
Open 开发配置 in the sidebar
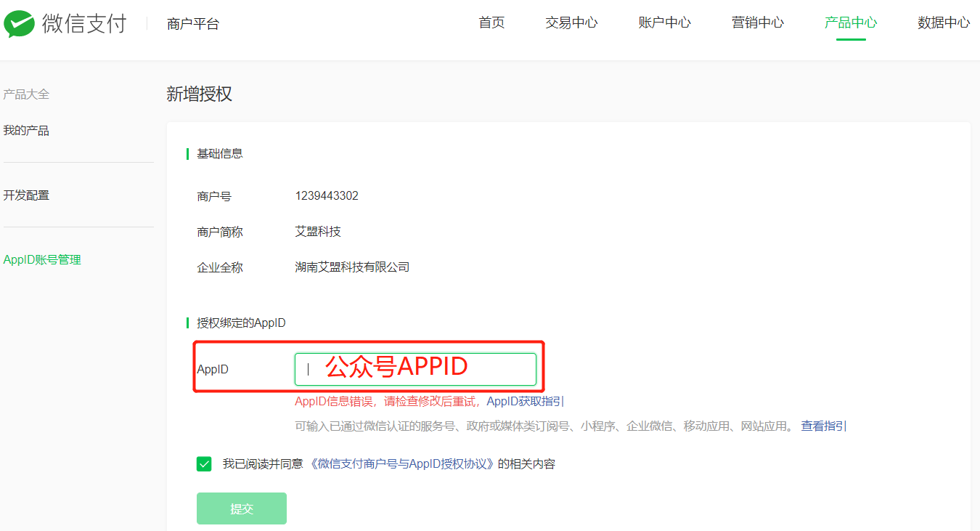[26, 195]
